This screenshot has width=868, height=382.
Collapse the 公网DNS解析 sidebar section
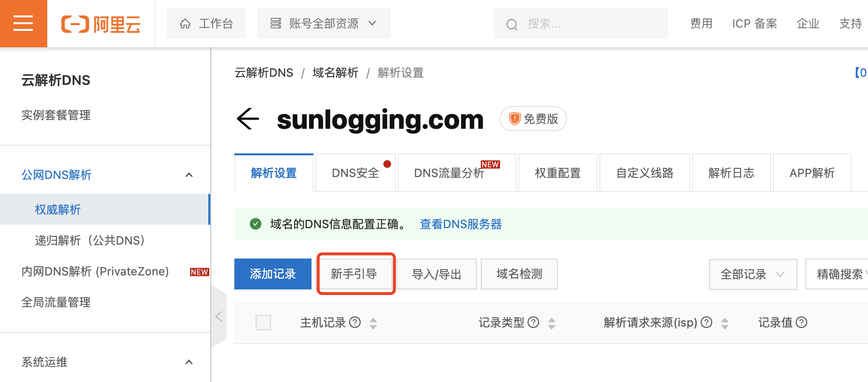click(189, 175)
